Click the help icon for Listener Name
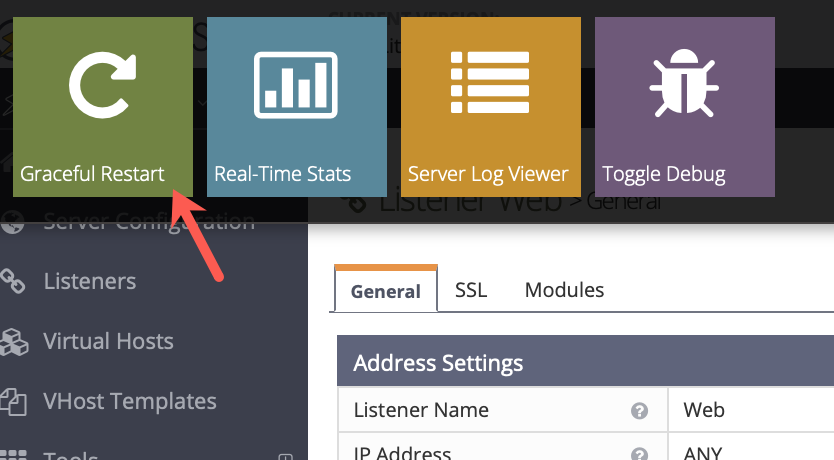This screenshot has width=834, height=460. click(639, 411)
